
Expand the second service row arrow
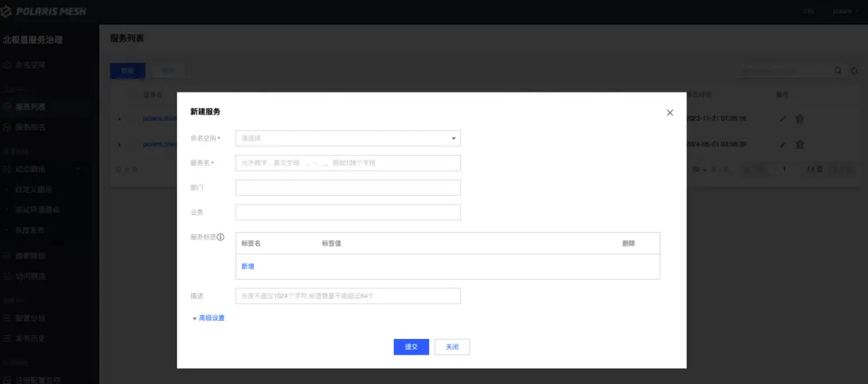tap(119, 145)
